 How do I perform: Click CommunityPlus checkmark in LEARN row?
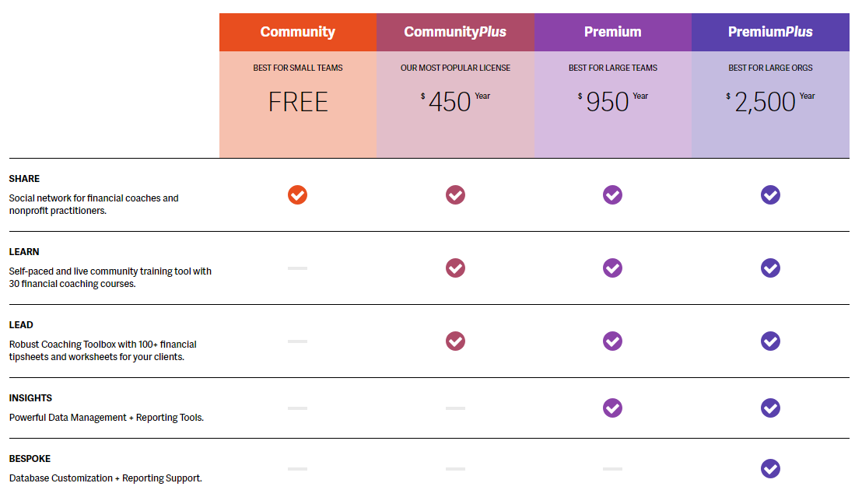click(x=455, y=268)
